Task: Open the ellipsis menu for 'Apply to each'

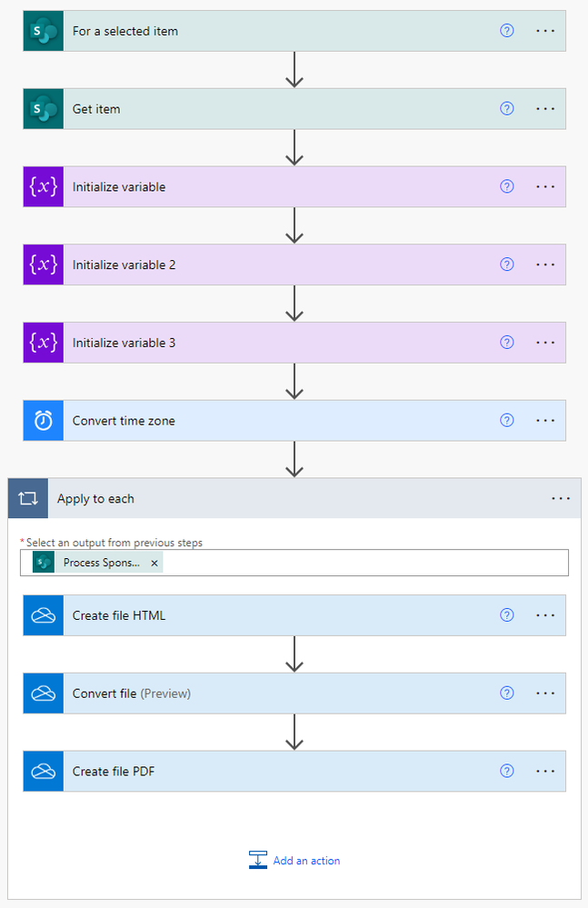Action: pyautogui.click(x=561, y=499)
